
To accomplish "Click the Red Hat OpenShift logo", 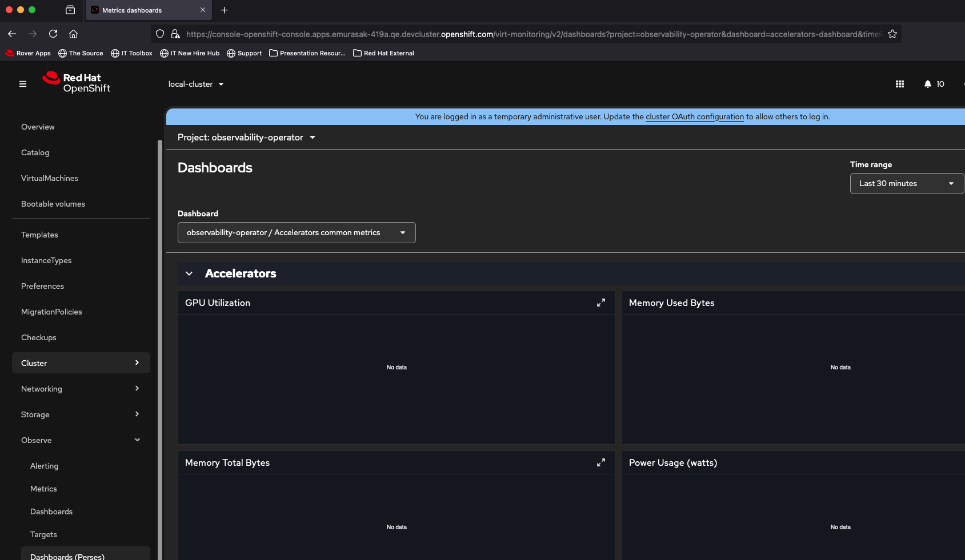I will click(x=77, y=82).
